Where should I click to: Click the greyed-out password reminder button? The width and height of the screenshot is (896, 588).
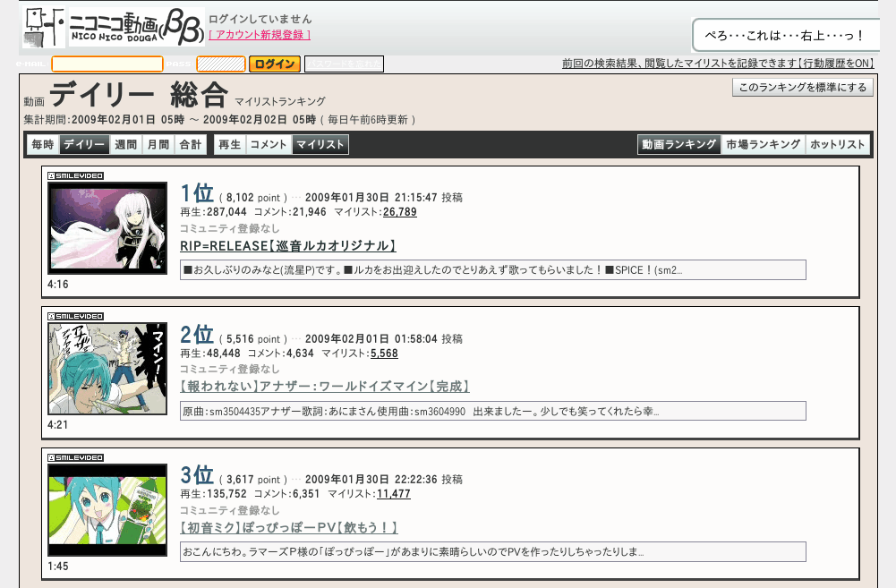(x=344, y=64)
